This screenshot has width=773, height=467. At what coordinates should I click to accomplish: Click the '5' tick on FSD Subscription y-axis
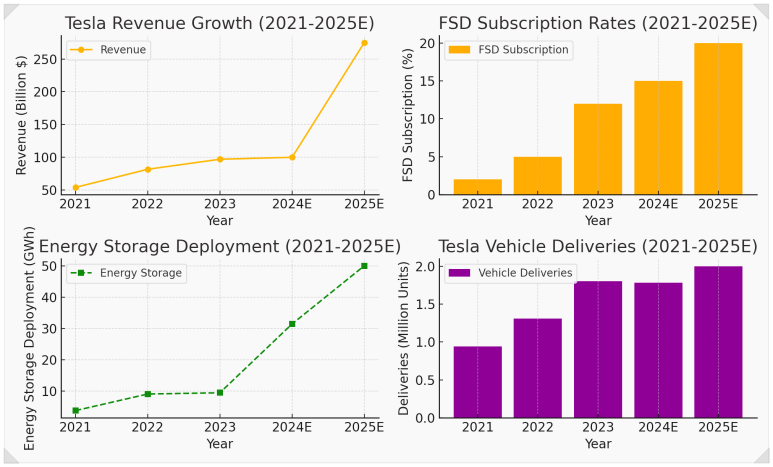tap(431, 157)
